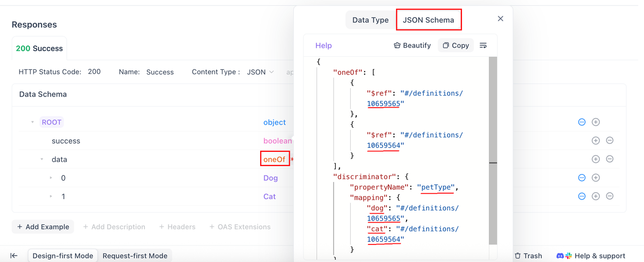Image resolution: width=644 pixels, height=262 pixels.
Task: Collapse the data node
Action: [42, 159]
